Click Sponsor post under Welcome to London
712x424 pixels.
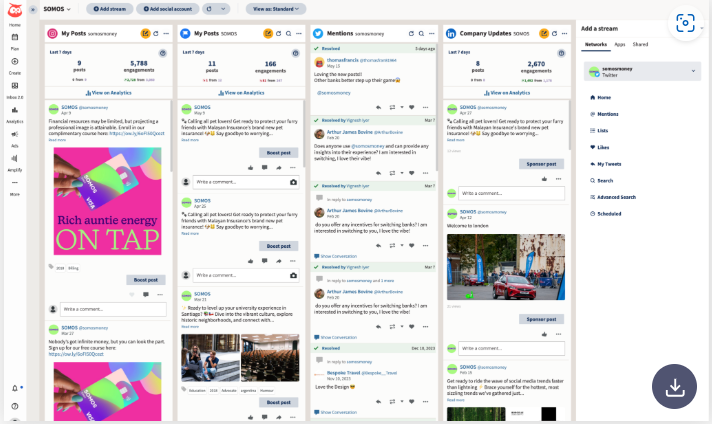541,319
